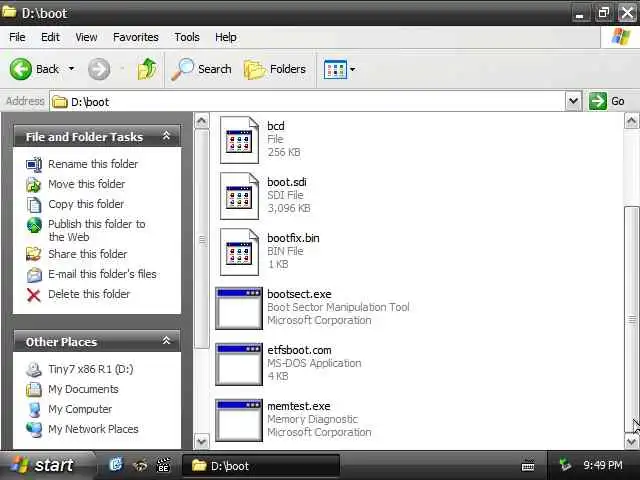Viewport: 640px width, 480px height.
Task: Click the D:\boot taskbar button
Action: click(260, 466)
